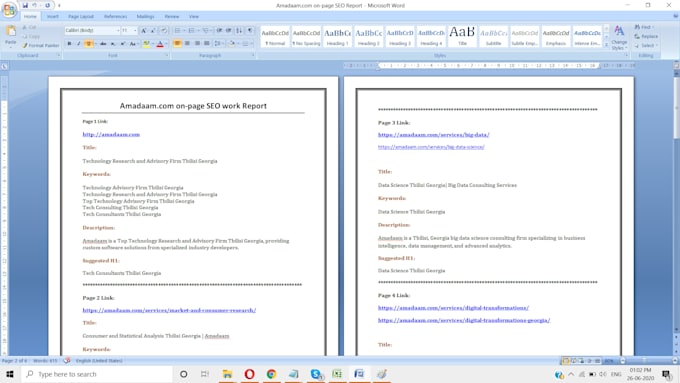Viewport: 680px width, 383px height.
Task: Customize the Quick Access Toolbar dropdown
Action: click(59, 6)
